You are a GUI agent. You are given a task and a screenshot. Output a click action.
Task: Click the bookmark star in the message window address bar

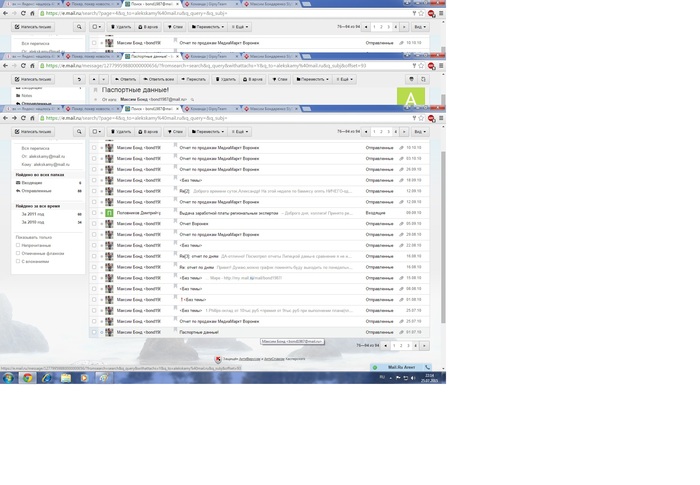(x=421, y=66)
